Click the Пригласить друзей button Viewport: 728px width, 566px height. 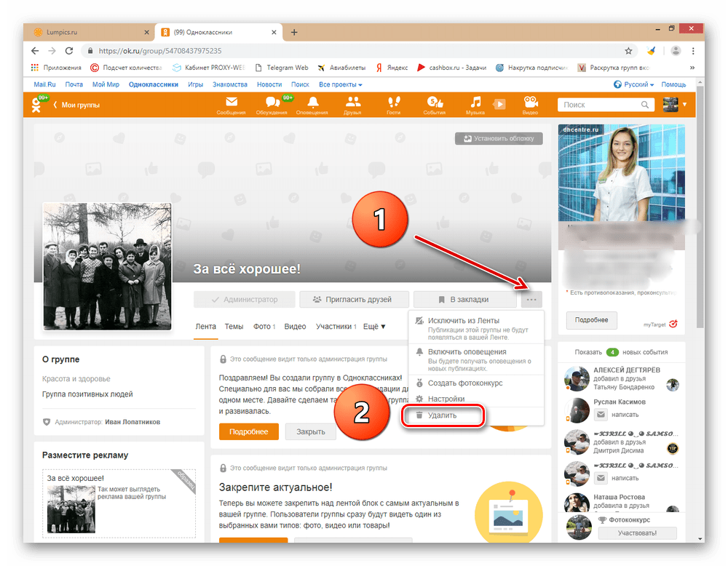click(x=355, y=300)
